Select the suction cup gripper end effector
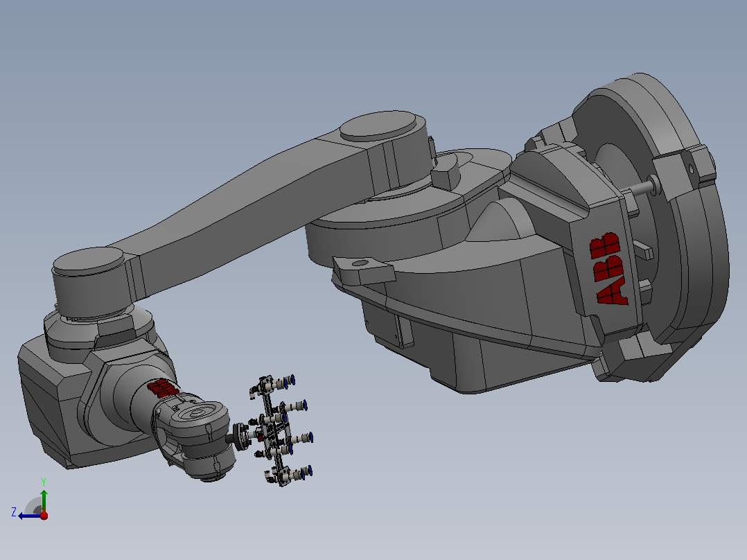 click(274, 430)
